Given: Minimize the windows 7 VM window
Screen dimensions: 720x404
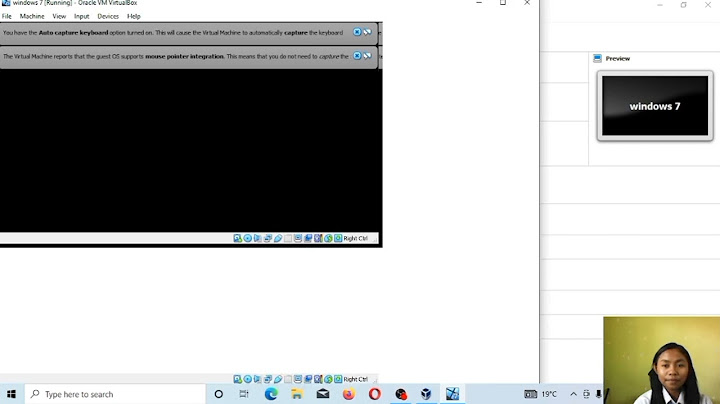Looking at the screenshot, I should point(479,3).
